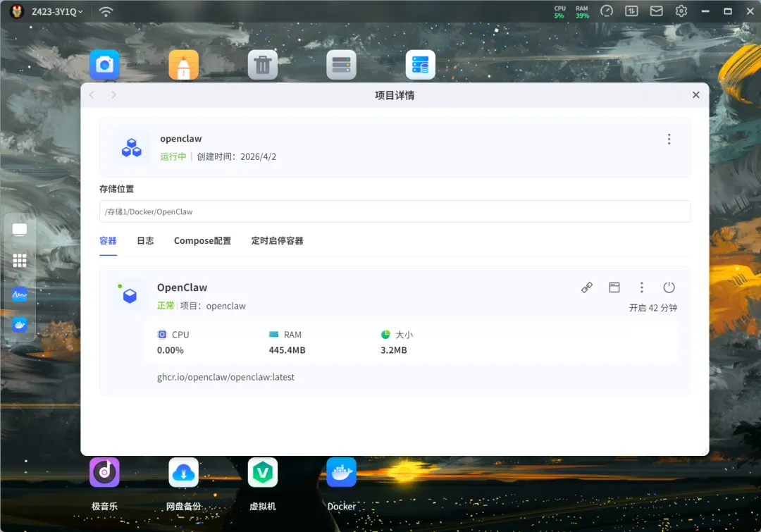Viewport: 761px width, 532px height.
Task: Toggle the OpenClaw container power button
Action: coord(669,287)
